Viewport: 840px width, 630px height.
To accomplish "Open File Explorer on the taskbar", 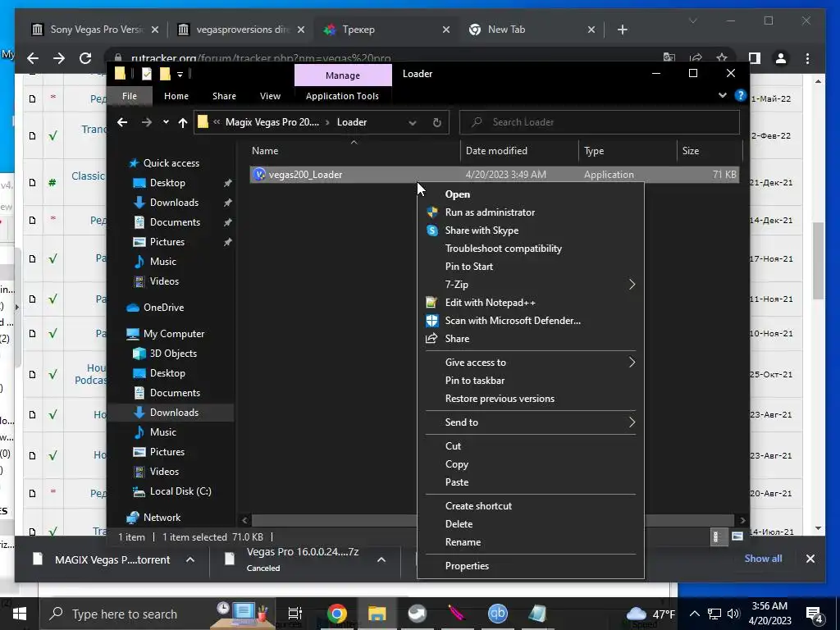I will point(377,614).
